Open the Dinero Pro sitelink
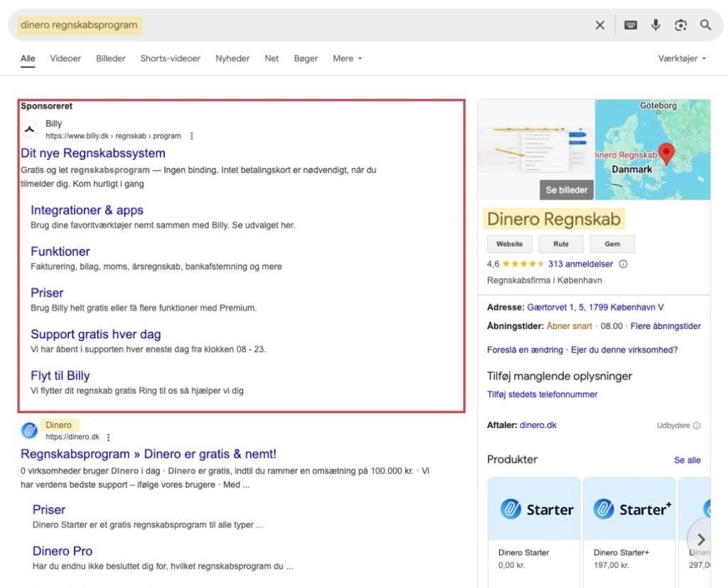The image size is (728, 588). (63, 551)
